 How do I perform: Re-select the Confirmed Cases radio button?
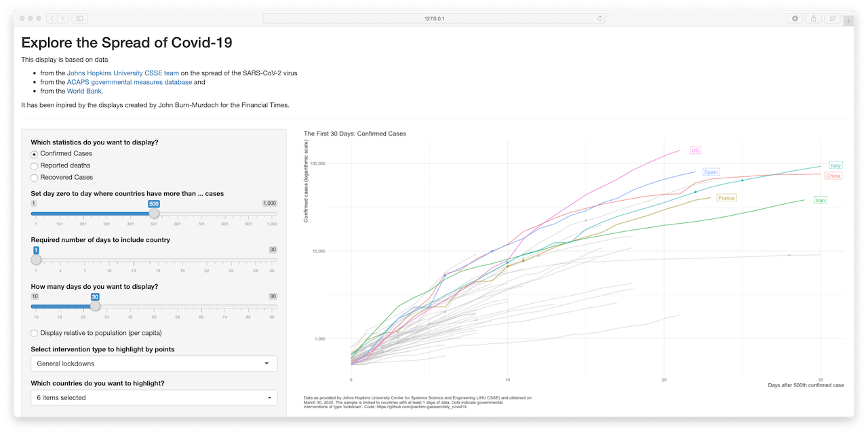pyautogui.click(x=34, y=154)
